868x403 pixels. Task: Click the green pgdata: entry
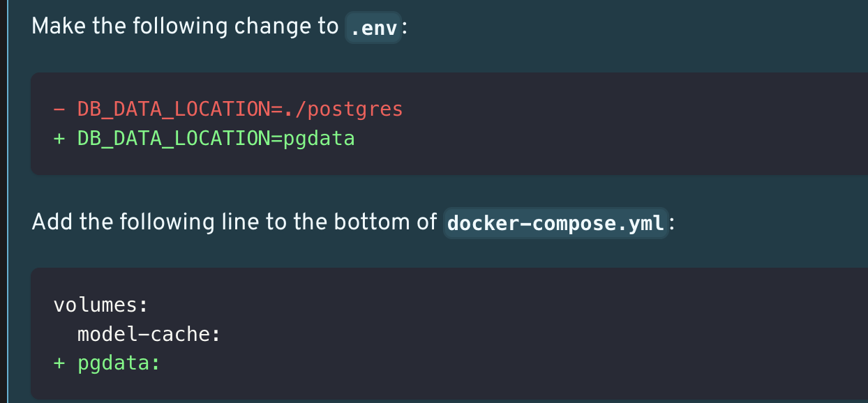(x=119, y=363)
